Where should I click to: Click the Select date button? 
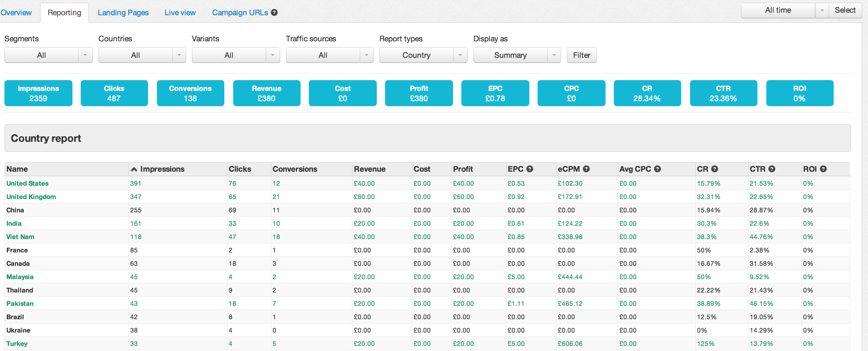coord(845,10)
